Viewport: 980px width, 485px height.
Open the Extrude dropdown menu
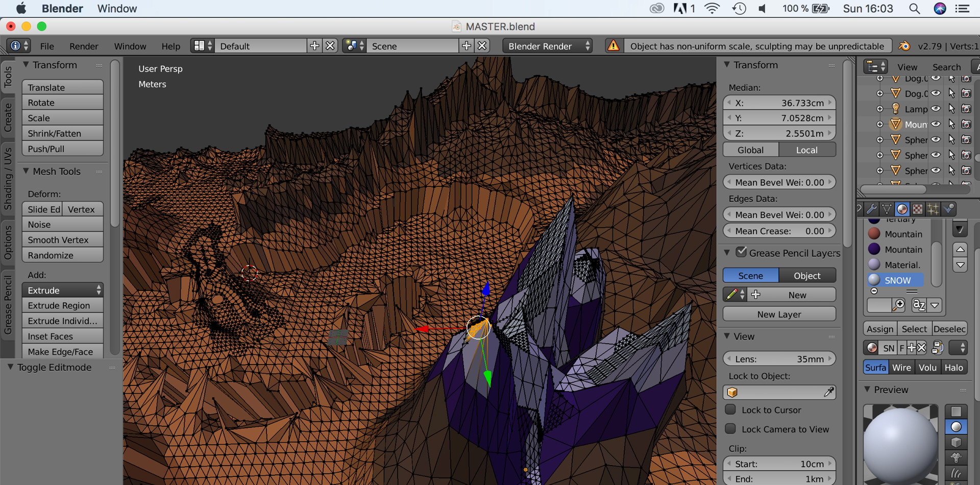tap(63, 290)
